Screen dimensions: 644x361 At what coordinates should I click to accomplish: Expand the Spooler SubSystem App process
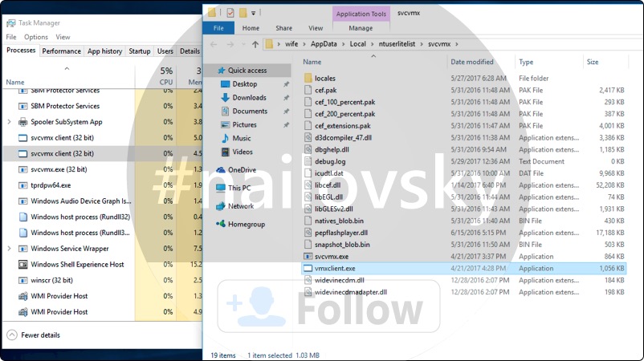9,122
